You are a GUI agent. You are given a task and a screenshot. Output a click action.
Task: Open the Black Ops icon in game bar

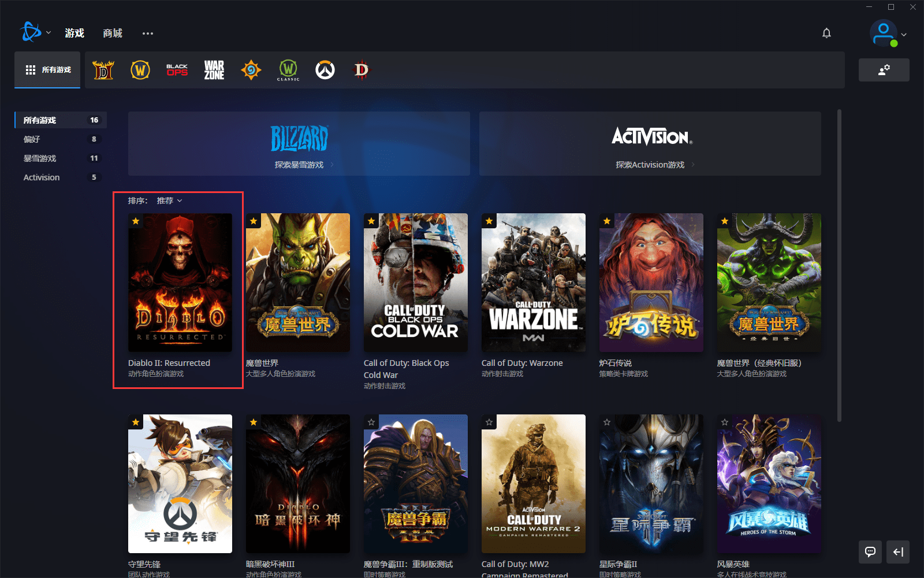[177, 70]
